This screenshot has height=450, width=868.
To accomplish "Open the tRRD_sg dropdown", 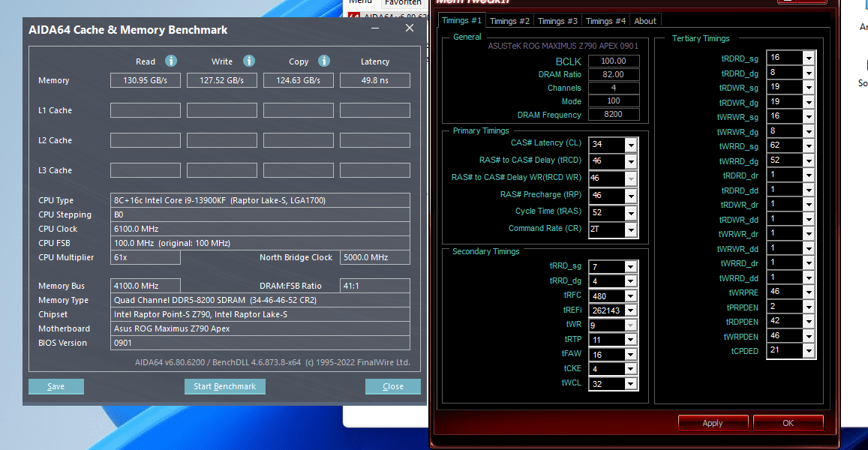I will 630,267.
